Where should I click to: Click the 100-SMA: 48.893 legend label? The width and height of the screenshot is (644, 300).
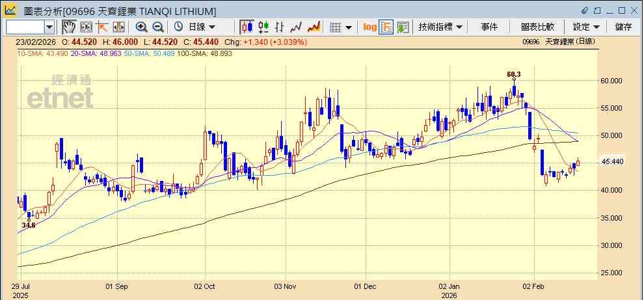tap(204, 53)
